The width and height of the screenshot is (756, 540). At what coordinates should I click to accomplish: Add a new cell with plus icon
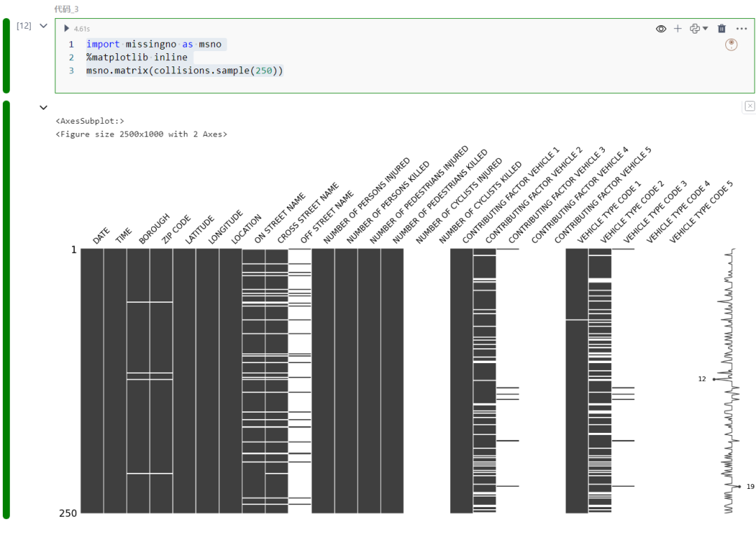pos(678,29)
